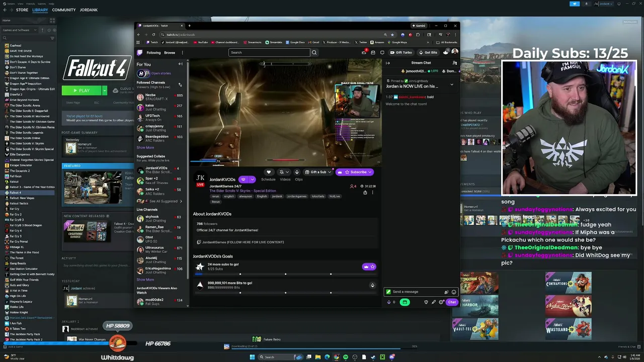
Task: Share the JordanKVODs stream
Action: 365,192
